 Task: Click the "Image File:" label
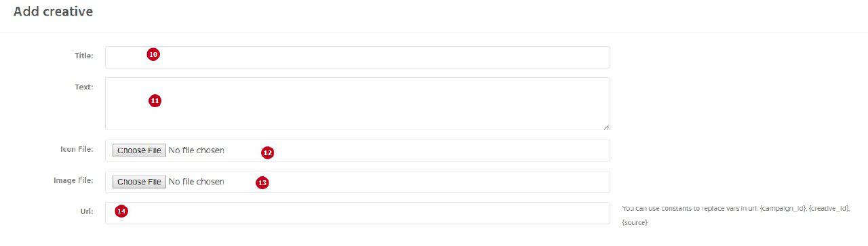[x=73, y=181]
